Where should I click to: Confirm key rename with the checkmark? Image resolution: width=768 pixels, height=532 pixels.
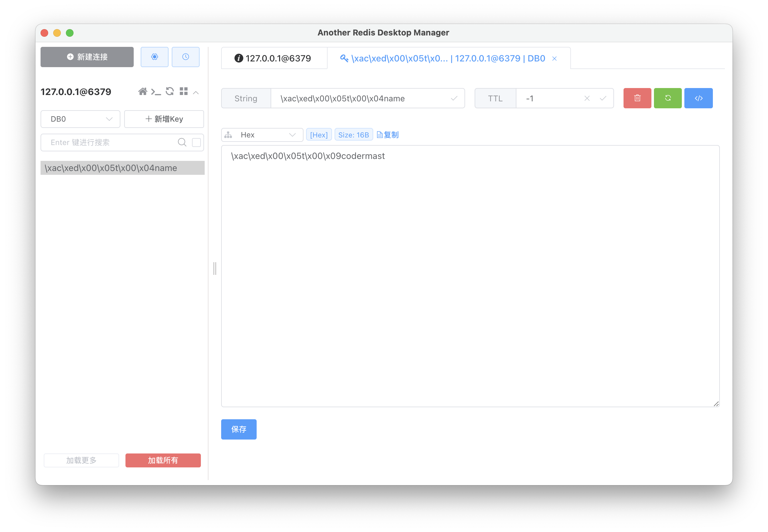click(x=454, y=99)
